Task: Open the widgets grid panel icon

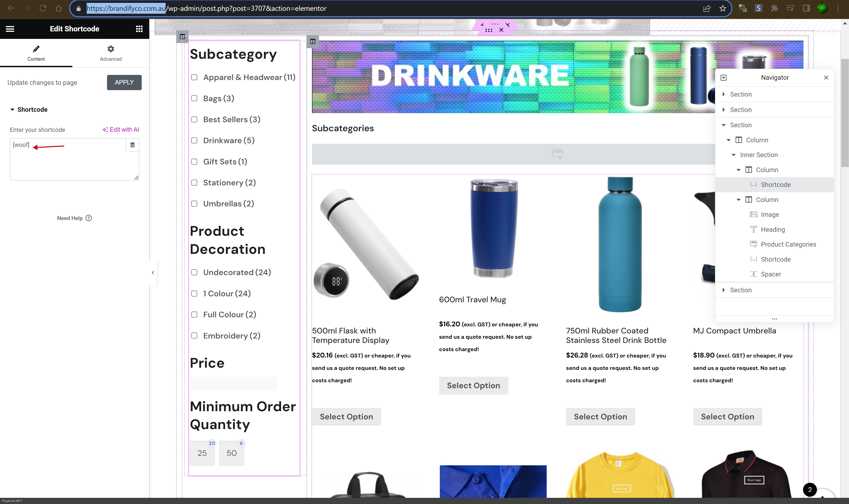Action: 139,29
